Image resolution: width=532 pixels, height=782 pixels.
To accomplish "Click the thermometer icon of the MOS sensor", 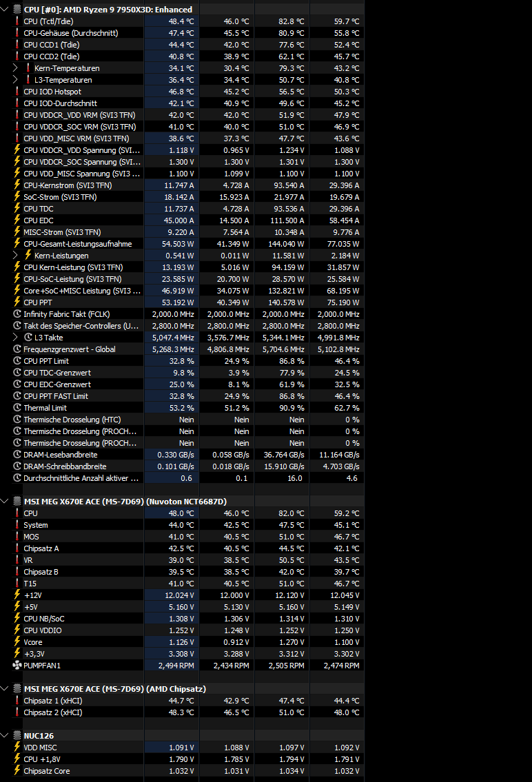I will click(x=17, y=537).
